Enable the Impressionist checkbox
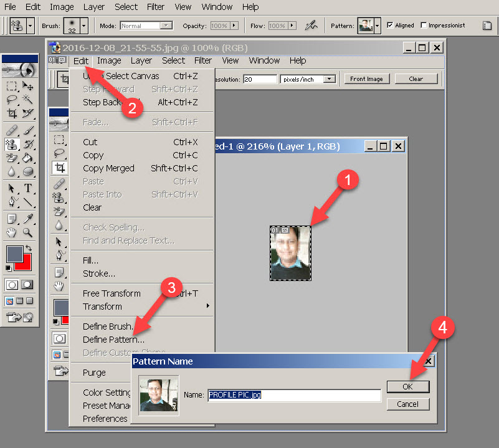 click(x=424, y=26)
